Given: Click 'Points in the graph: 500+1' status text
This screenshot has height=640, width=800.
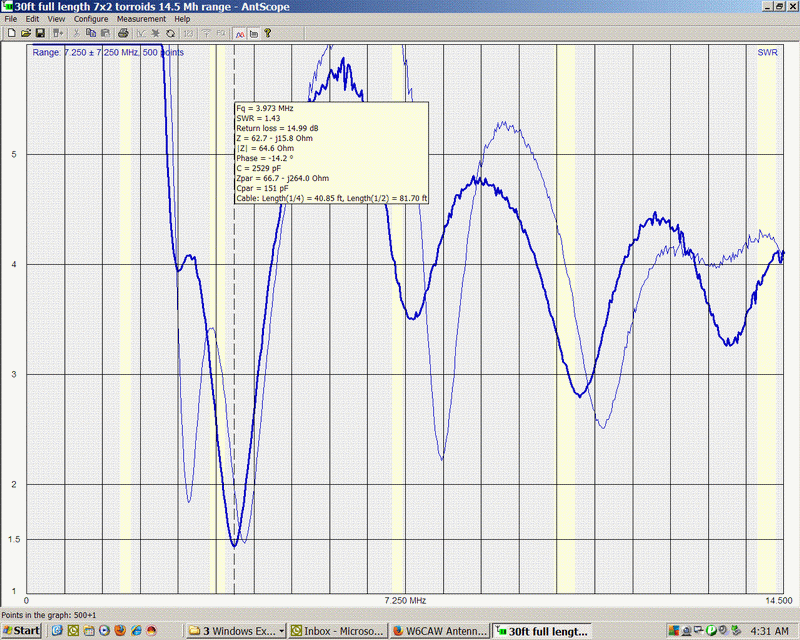Looking at the screenshot, I should tap(48, 615).
